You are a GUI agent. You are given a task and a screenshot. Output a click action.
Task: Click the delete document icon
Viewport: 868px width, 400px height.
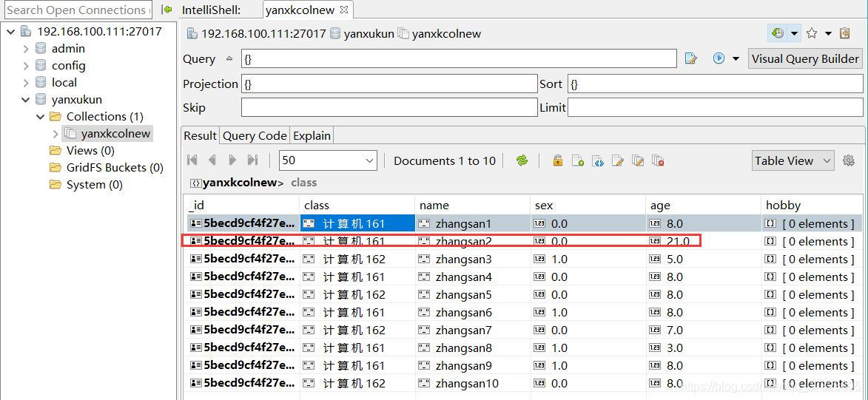coord(658,161)
